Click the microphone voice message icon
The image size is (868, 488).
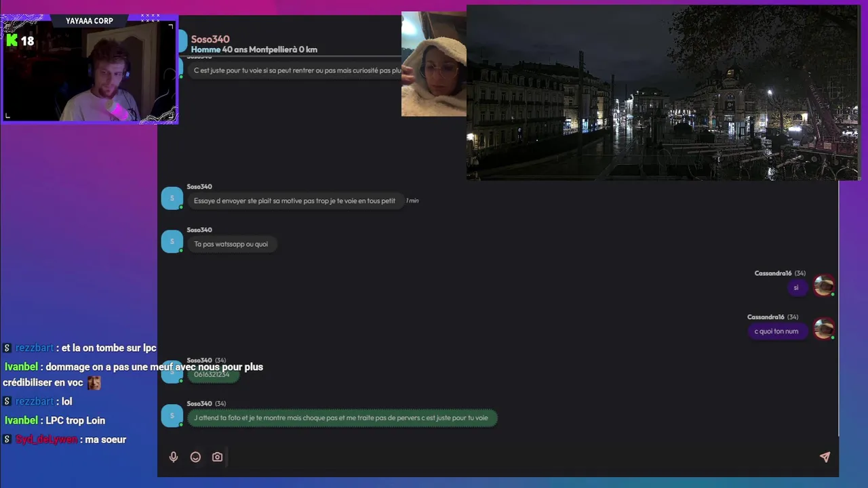click(x=174, y=457)
